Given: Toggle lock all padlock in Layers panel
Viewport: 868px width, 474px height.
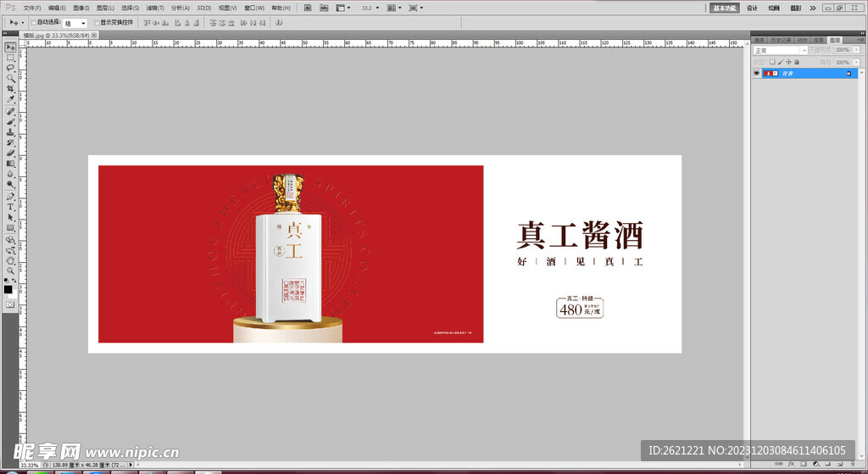Looking at the screenshot, I should 797,62.
